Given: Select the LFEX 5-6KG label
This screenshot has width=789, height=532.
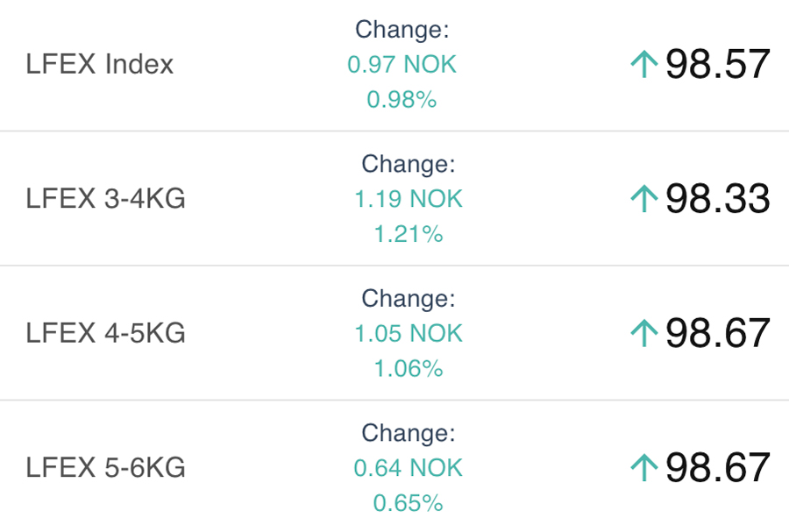Looking at the screenshot, I should click(105, 468).
